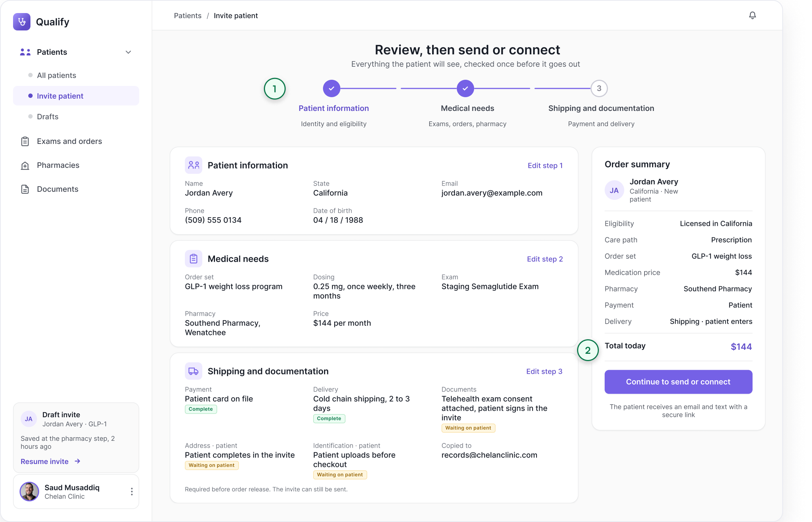
Task: Click Patients breadcrumb link
Action: pyautogui.click(x=187, y=16)
